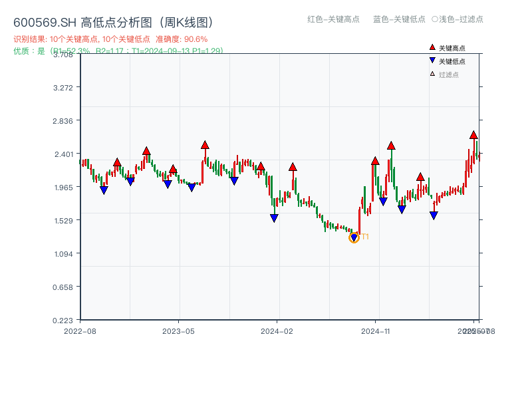This screenshot has width=532, height=399.
Task: Select the red key-high marker just before 2024-02
Action: click(261, 166)
